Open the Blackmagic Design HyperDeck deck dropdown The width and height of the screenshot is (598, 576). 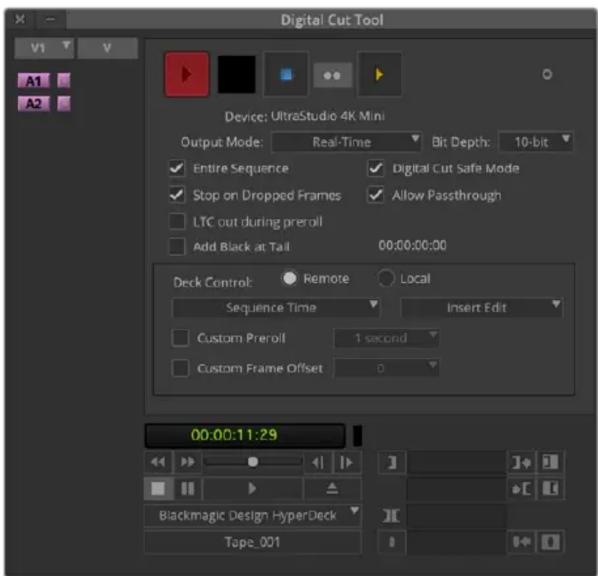pyautogui.click(x=252, y=516)
